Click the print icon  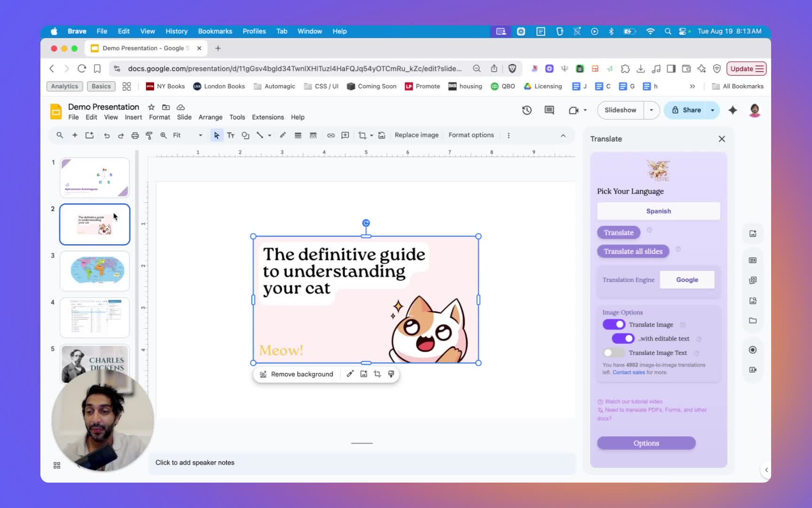(135, 135)
